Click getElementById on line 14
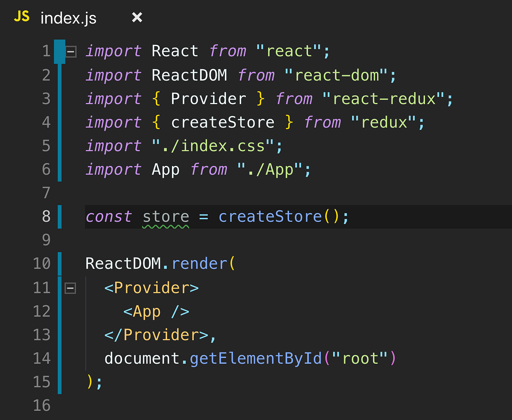 coord(255,358)
